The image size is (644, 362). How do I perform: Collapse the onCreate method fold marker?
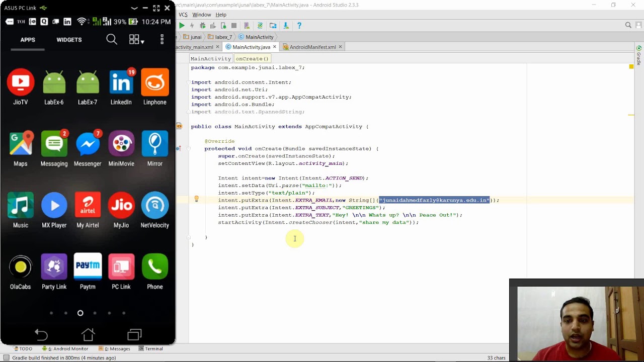(x=189, y=149)
